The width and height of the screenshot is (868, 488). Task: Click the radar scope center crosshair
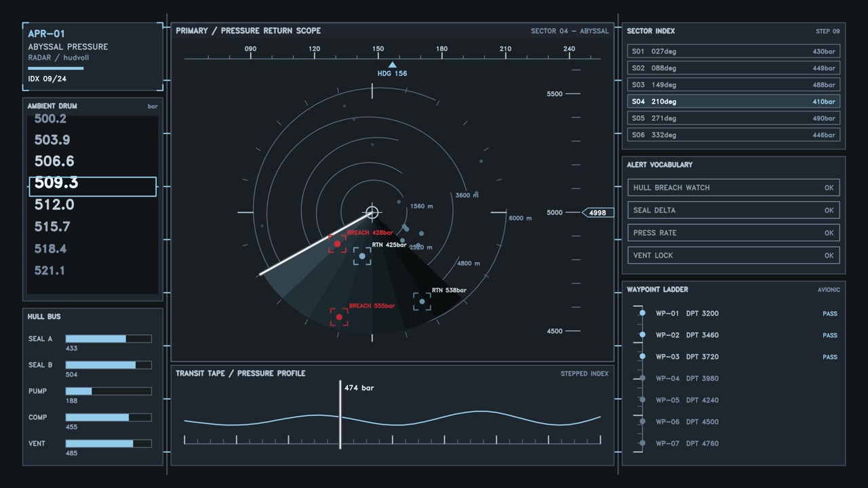point(372,213)
